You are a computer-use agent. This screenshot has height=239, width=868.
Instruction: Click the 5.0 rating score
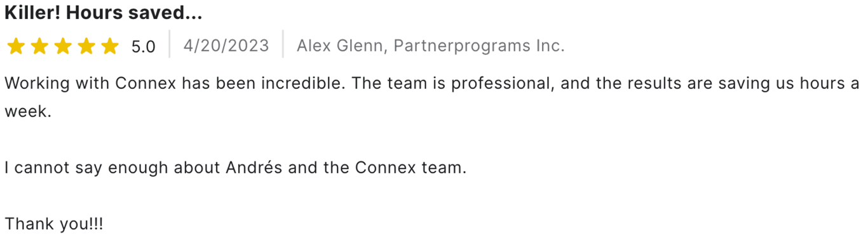144,47
